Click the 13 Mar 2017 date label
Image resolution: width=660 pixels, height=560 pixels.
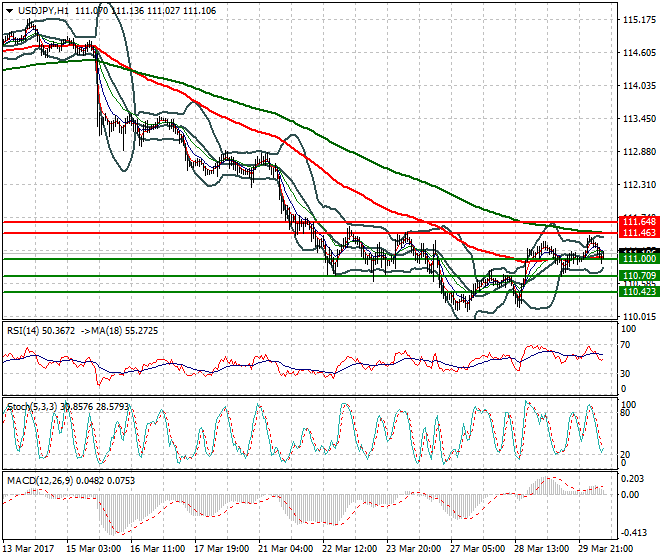[x=29, y=549]
